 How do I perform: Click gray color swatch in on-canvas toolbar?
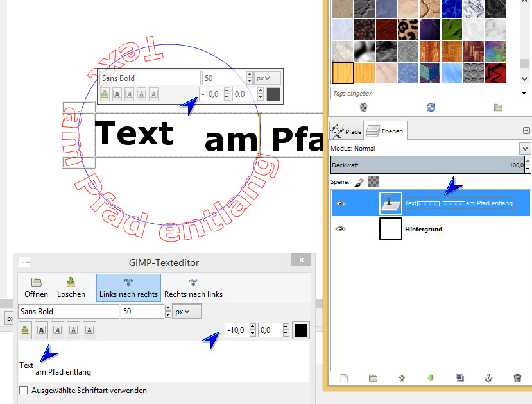point(273,94)
